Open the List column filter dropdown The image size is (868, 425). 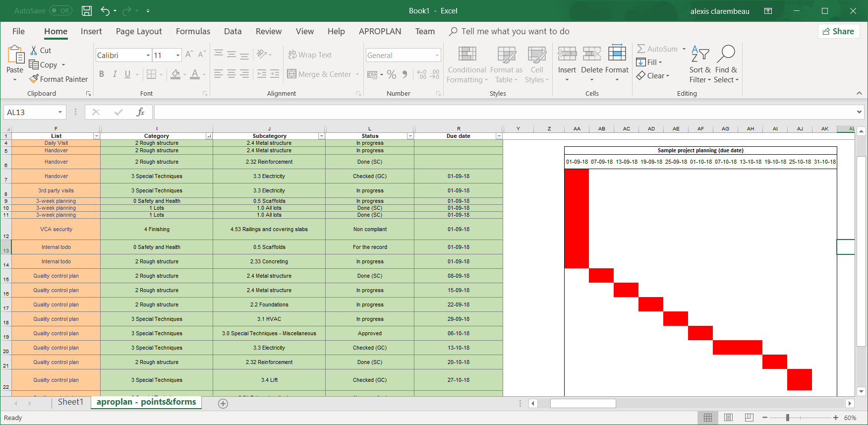97,136
